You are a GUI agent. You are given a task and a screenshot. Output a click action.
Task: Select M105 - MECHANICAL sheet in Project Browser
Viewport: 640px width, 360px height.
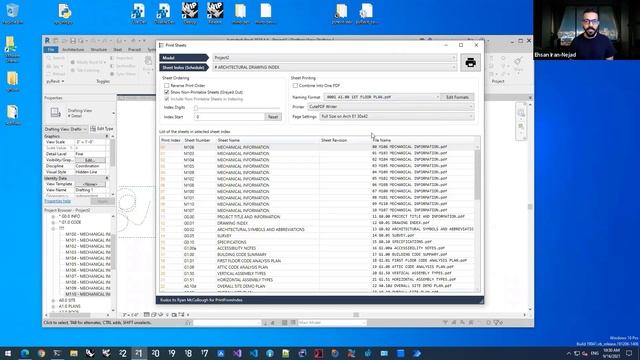click(x=87, y=264)
